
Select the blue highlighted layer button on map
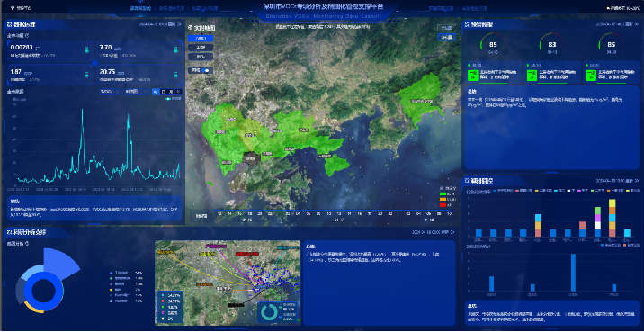pos(201,38)
